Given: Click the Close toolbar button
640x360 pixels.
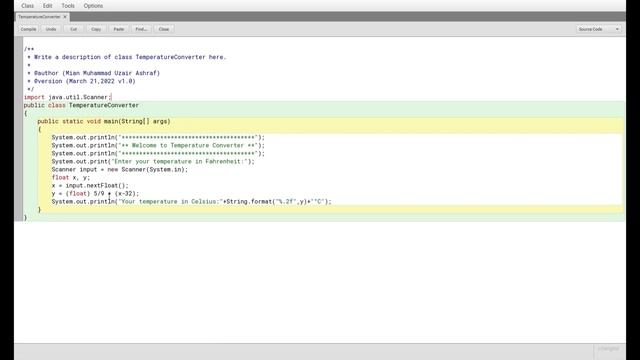Looking at the screenshot, I should click(x=164, y=29).
